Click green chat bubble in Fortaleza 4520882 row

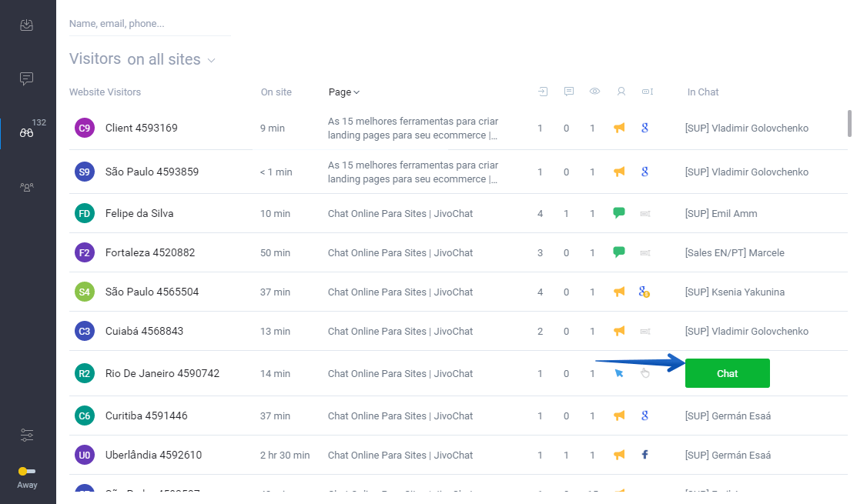(x=619, y=252)
